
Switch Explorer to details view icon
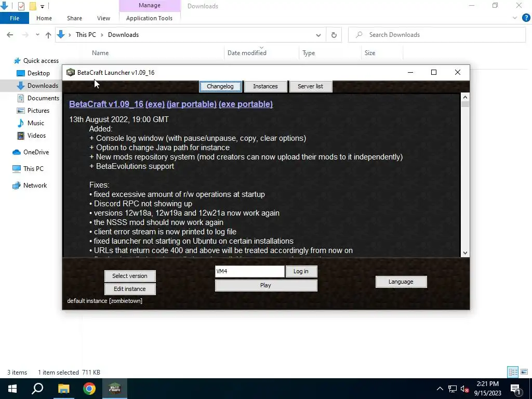pyautogui.click(x=513, y=372)
